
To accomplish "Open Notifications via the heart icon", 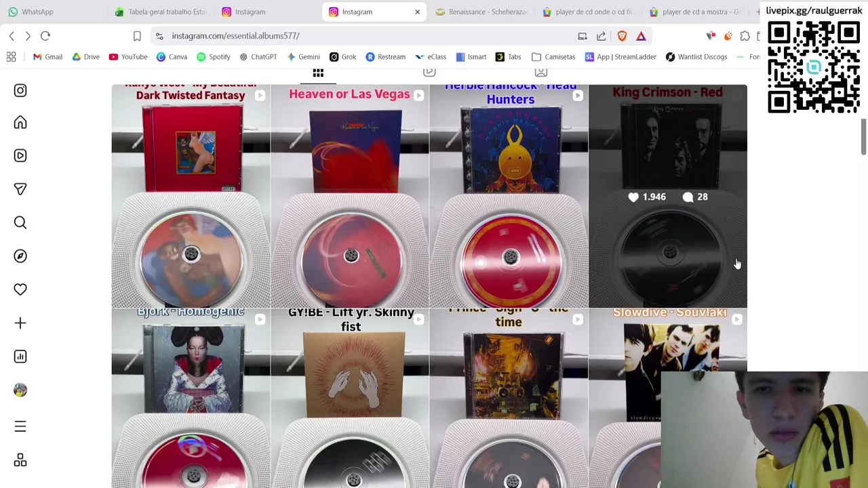I will 20,289.
